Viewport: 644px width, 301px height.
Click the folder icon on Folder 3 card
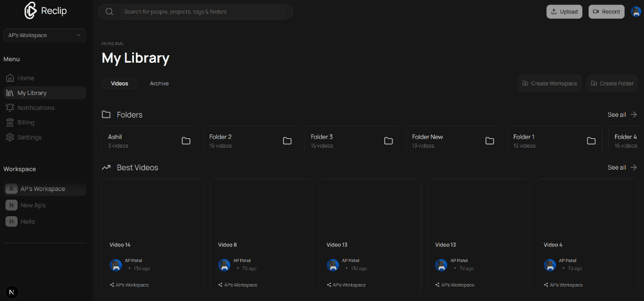389,141
